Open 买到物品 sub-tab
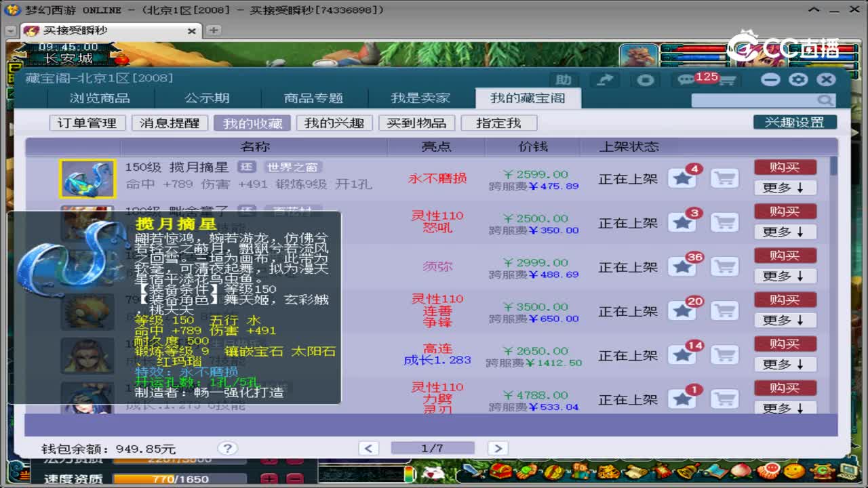868x488 pixels. [x=416, y=123]
